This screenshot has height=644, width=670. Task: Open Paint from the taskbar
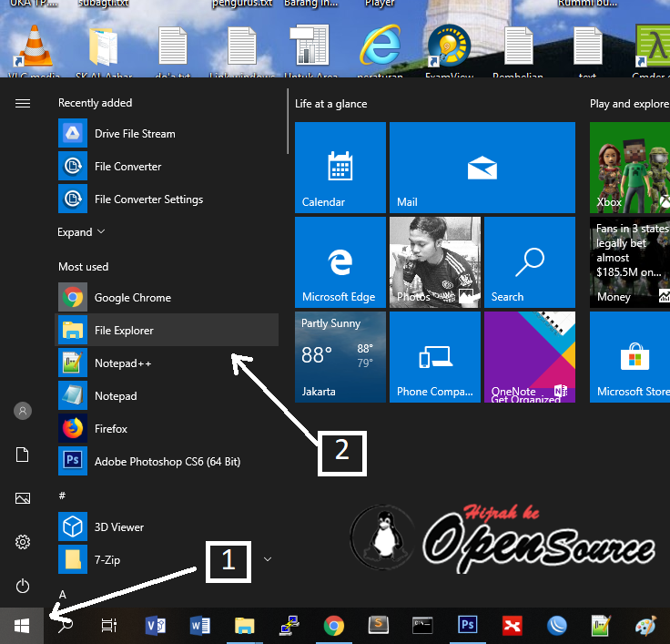(645, 626)
